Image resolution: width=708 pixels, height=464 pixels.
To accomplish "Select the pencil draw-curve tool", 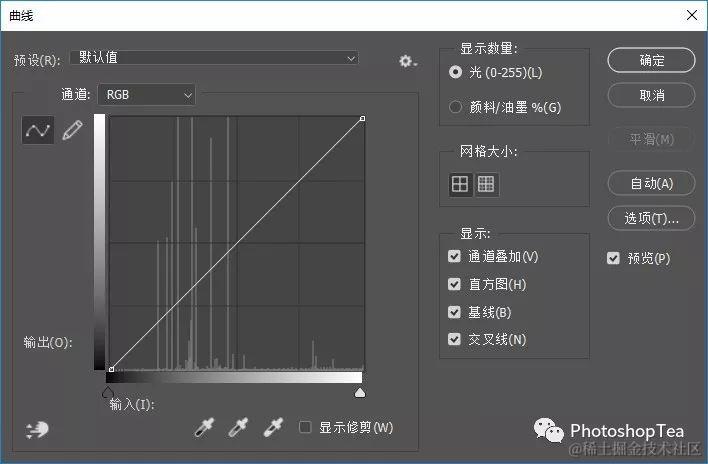I will click(72, 130).
